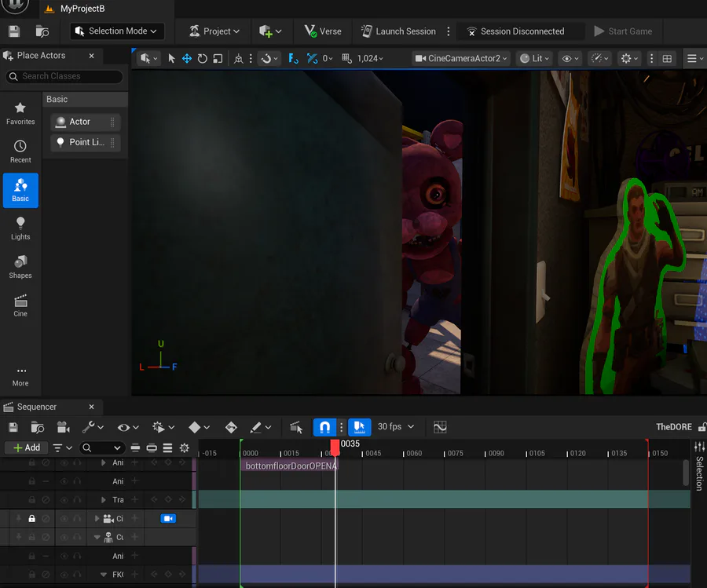The image size is (707, 588).
Task: Click the playhead marker at frame 0035
Action: 335,447
